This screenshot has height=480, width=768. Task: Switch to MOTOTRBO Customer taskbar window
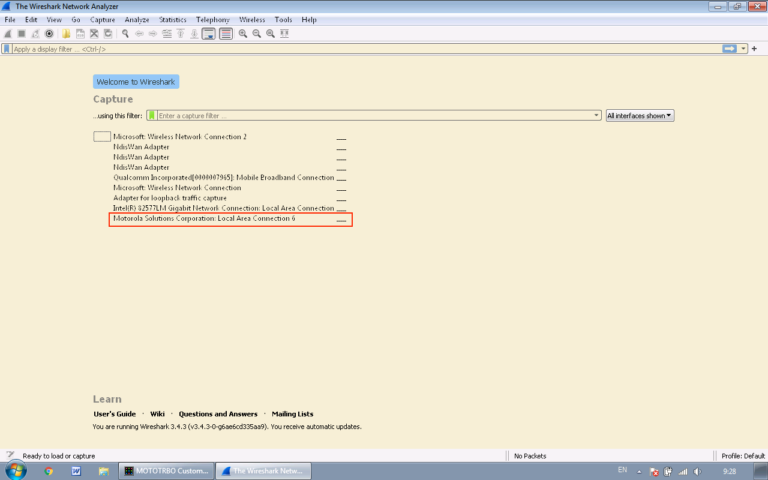pos(166,470)
